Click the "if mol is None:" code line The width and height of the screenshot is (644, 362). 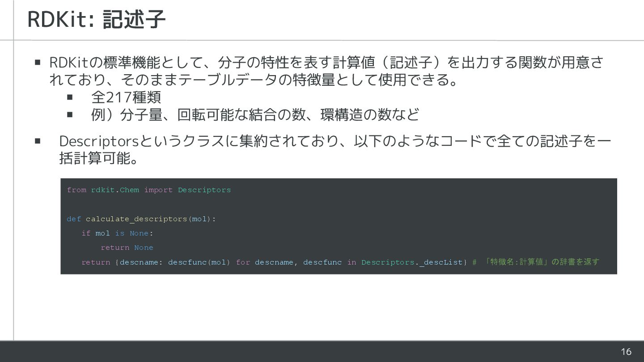click(117, 233)
